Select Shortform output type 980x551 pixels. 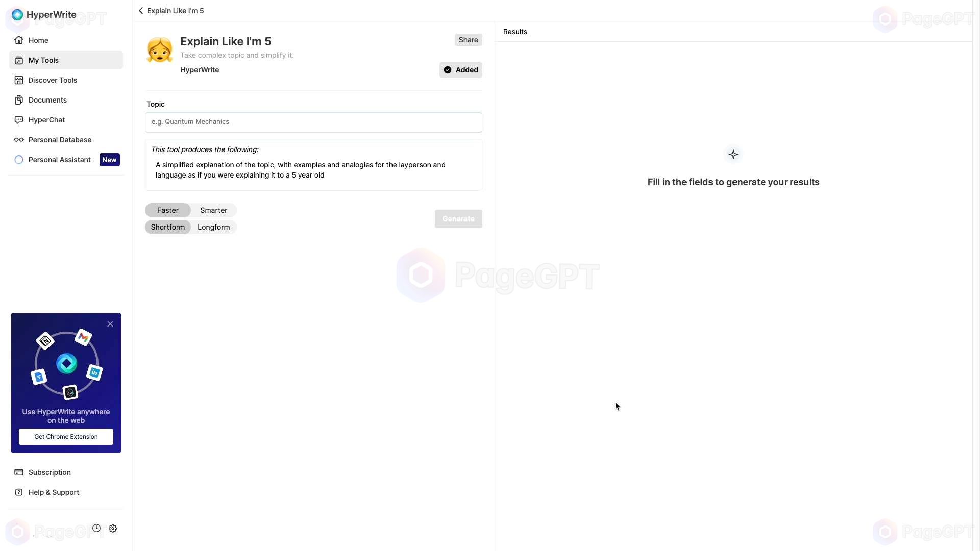[167, 227]
